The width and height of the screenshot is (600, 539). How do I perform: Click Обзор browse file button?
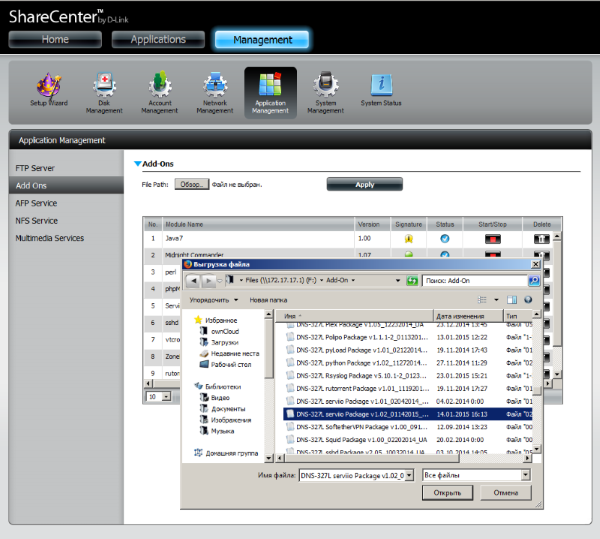(x=192, y=184)
